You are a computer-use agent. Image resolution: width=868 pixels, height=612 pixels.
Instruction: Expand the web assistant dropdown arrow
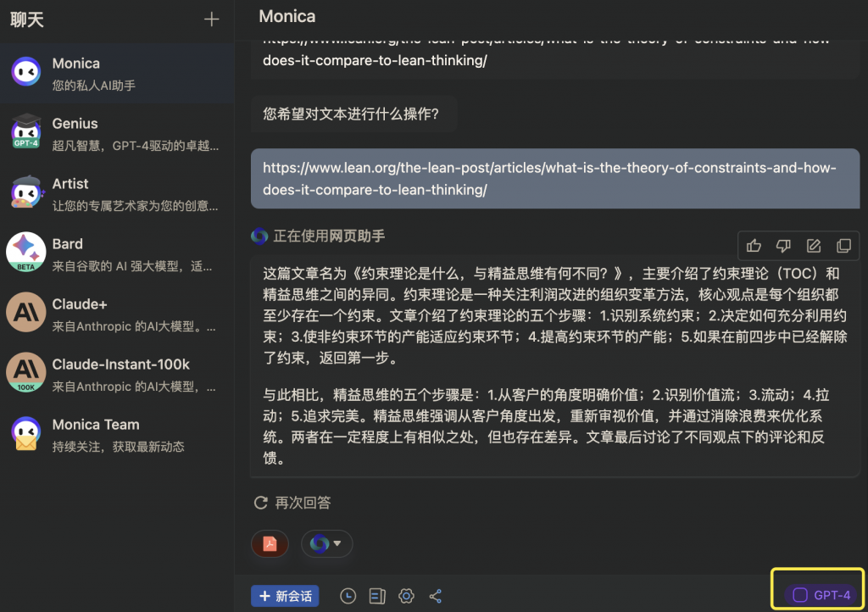click(337, 543)
